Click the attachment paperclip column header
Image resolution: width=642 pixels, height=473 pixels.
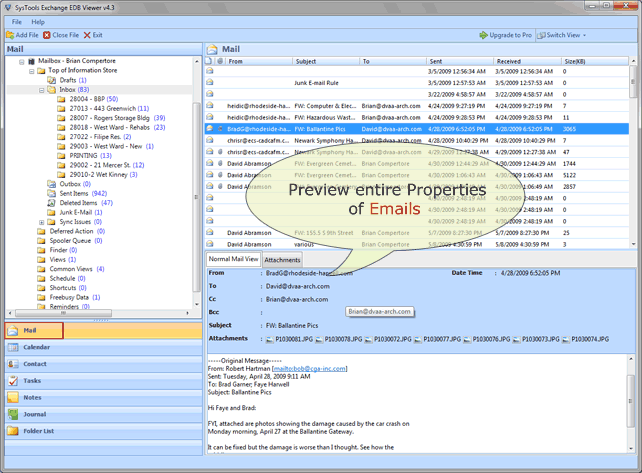click(220, 61)
